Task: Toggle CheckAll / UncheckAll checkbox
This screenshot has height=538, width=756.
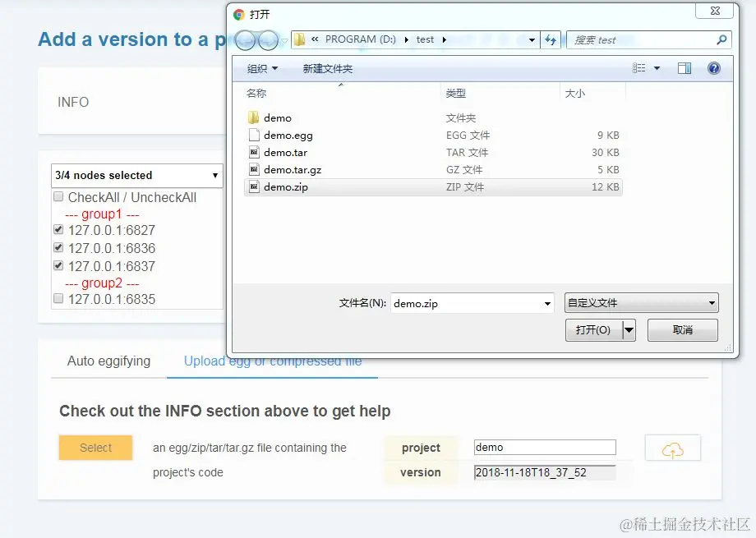Action: [58, 196]
